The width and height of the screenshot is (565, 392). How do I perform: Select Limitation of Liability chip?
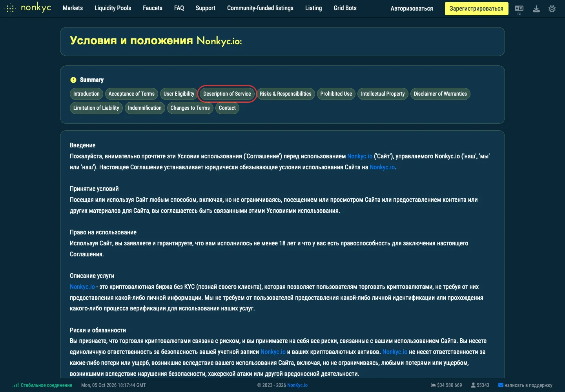(96, 108)
